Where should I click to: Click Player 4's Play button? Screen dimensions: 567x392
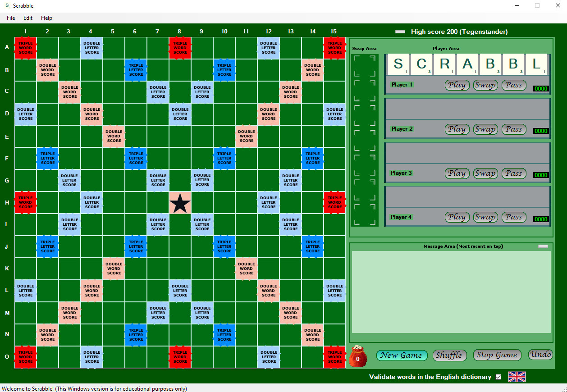click(457, 217)
